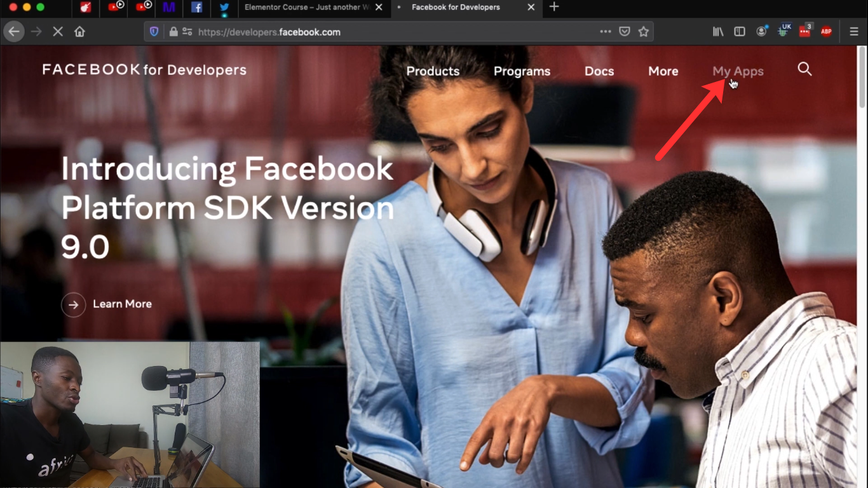This screenshot has width=868, height=488.
Task: Open the Firefox Library
Action: pyautogui.click(x=718, y=32)
